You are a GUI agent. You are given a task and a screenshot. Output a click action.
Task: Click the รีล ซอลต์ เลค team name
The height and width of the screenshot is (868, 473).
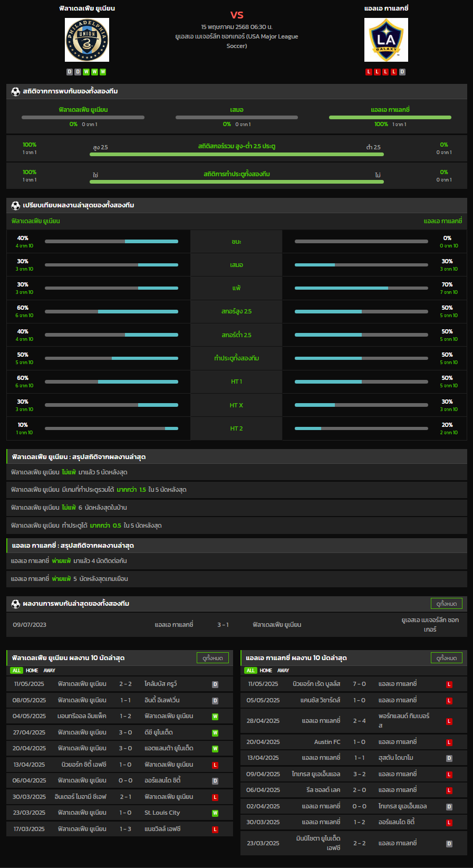click(x=323, y=790)
